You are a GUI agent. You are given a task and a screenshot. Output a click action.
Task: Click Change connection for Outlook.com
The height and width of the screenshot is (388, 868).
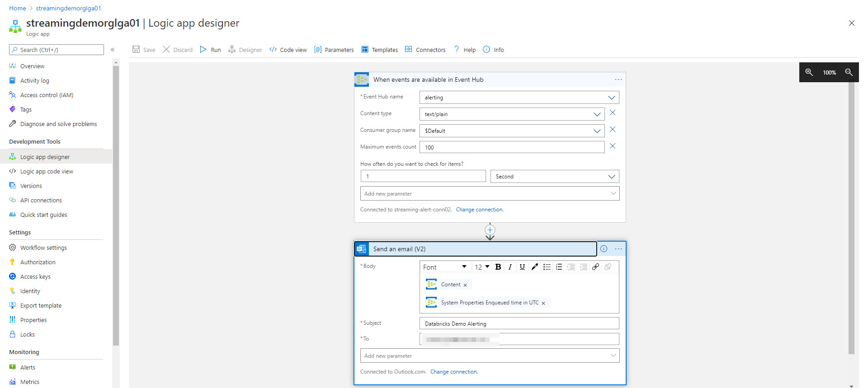click(x=454, y=372)
